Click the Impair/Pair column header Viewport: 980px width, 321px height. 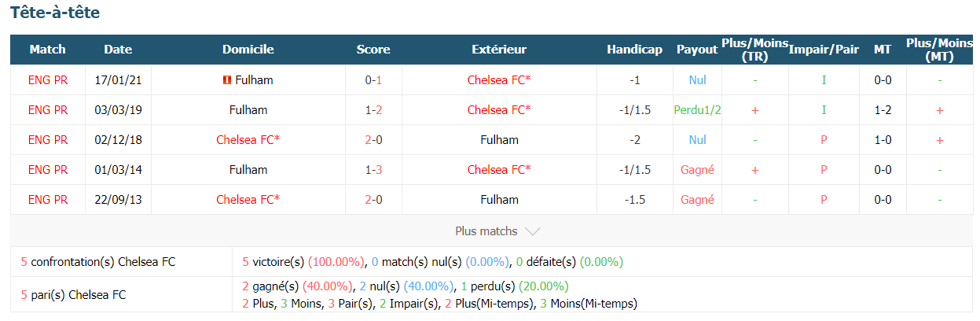coord(824,50)
